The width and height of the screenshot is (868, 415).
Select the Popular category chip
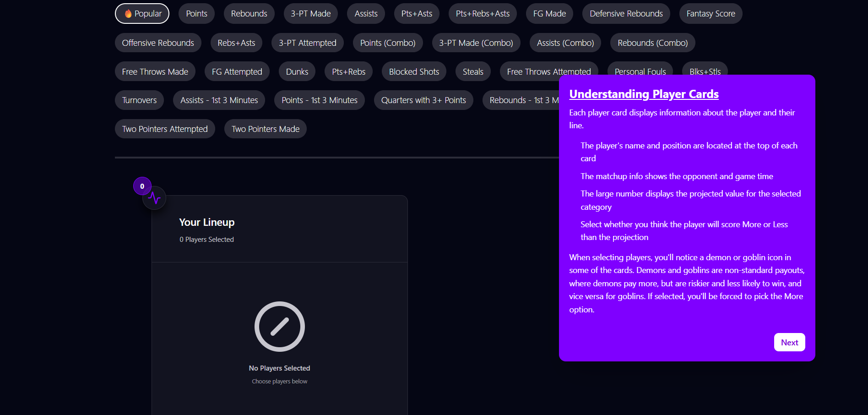[x=142, y=14]
